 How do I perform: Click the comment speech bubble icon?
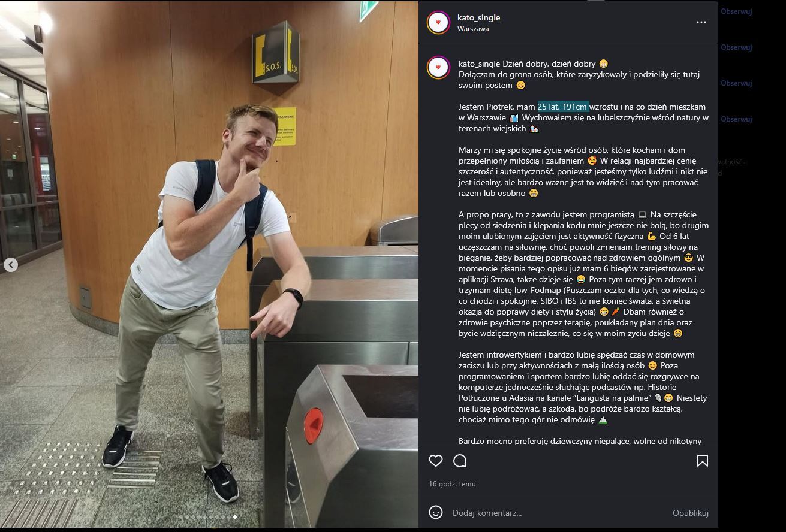(460, 461)
